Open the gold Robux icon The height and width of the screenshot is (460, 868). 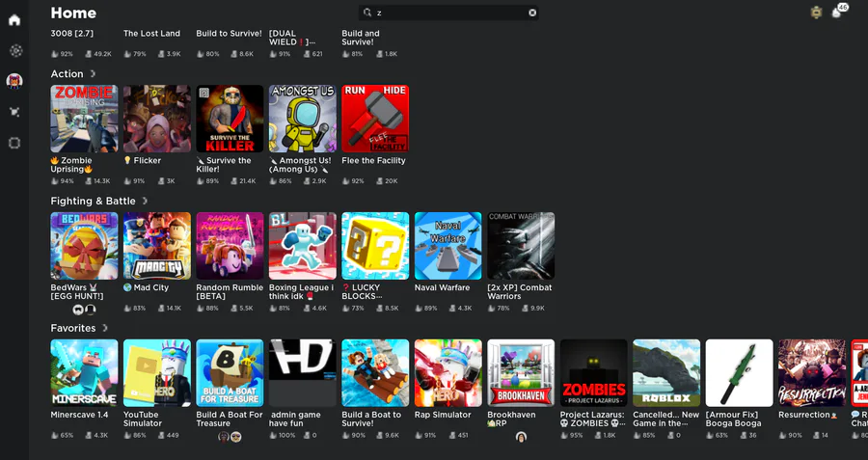(x=816, y=13)
